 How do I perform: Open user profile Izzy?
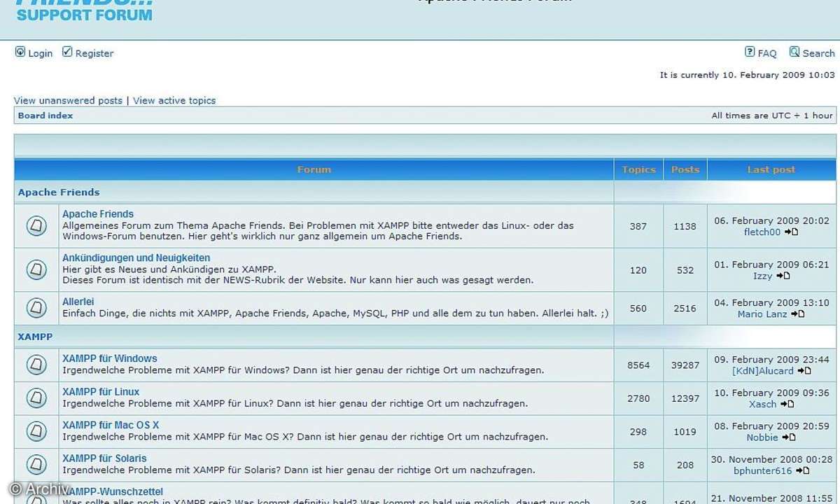762,276
